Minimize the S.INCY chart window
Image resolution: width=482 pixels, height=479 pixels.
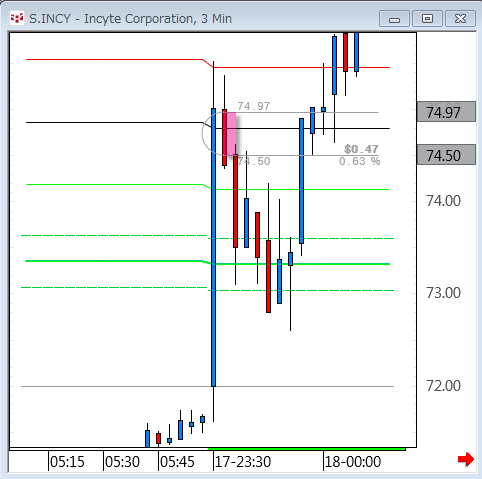394,19
